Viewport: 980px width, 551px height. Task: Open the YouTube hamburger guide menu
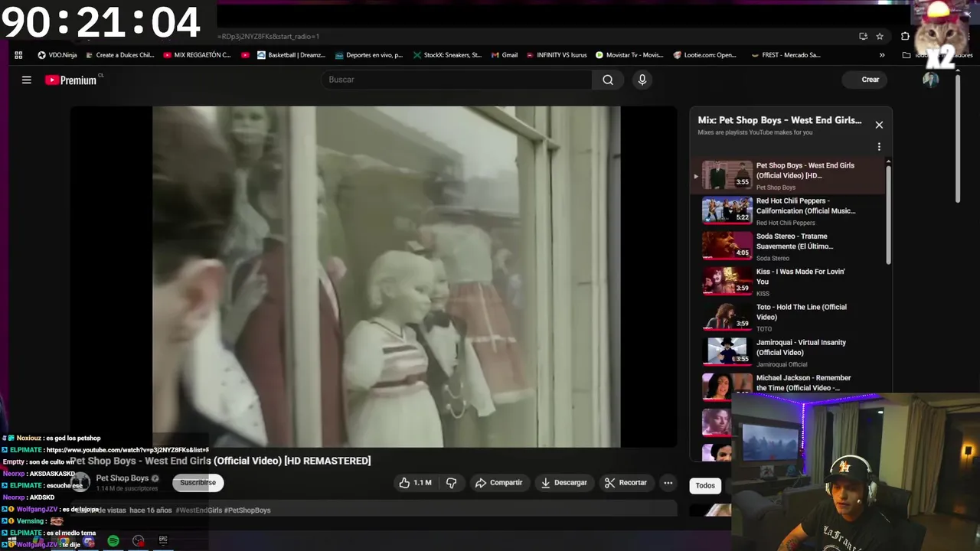click(x=26, y=80)
